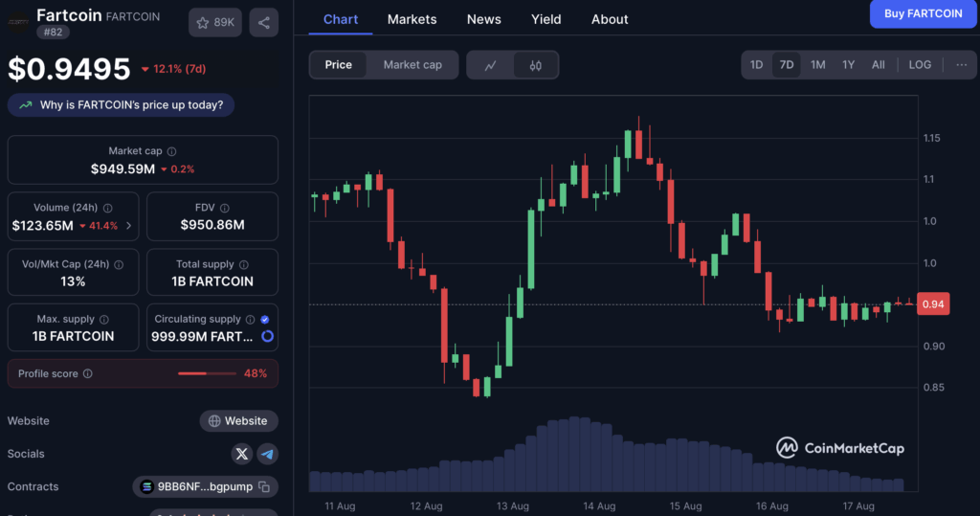Open the Website link button
Viewport: 980px width, 516px height.
coord(238,421)
